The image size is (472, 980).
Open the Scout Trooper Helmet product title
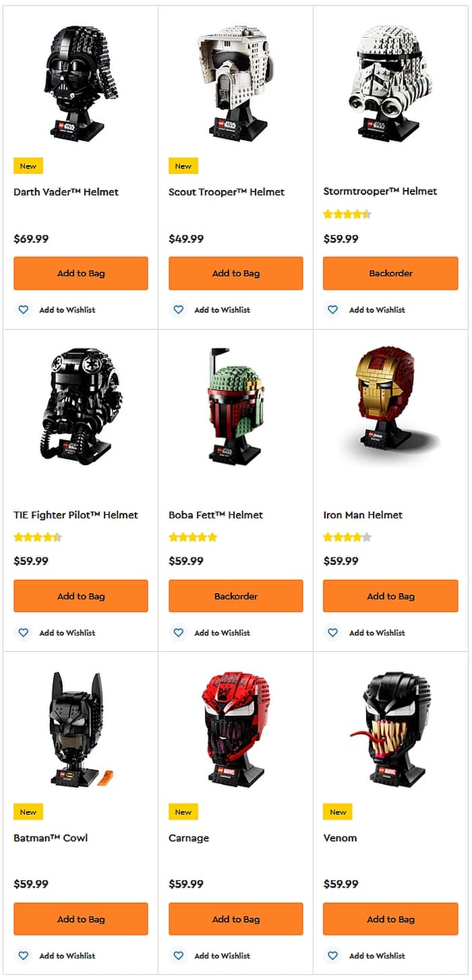227,192
